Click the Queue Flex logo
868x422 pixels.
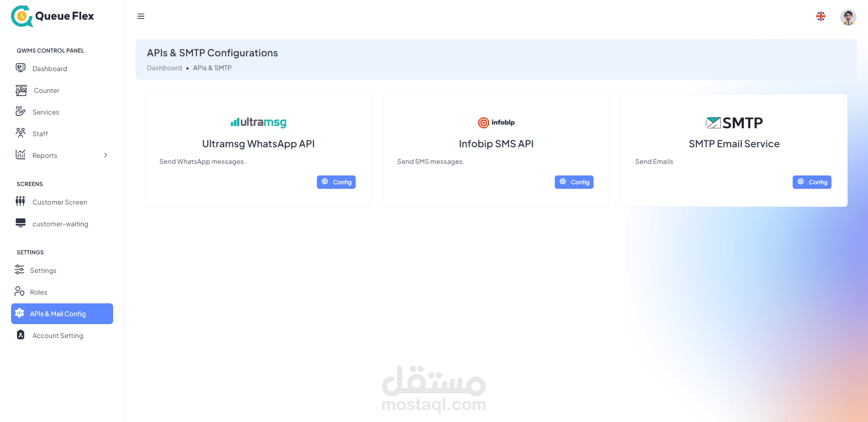coord(52,16)
